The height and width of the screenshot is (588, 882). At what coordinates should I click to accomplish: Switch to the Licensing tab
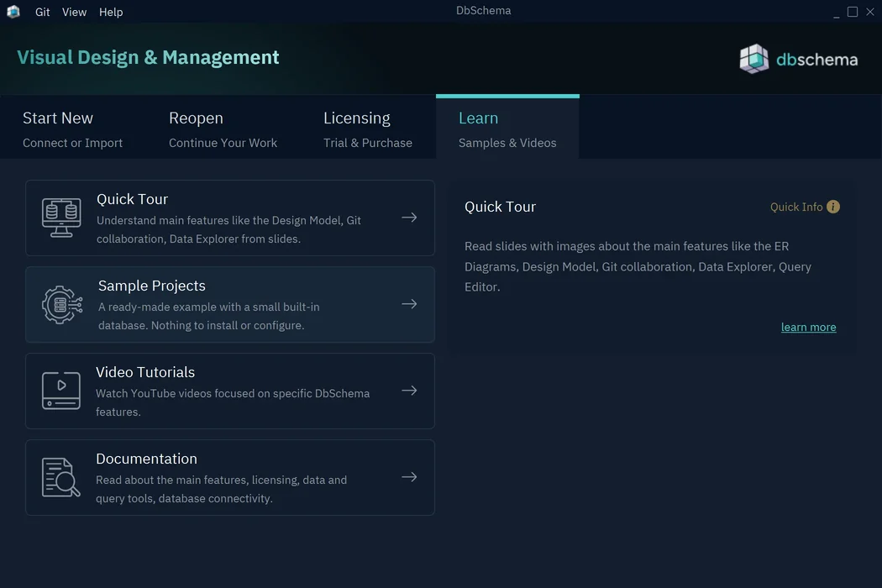click(x=368, y=129)
